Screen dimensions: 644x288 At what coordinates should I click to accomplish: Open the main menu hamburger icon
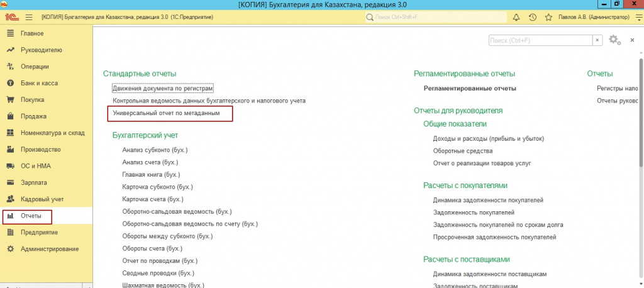point(29,17)
